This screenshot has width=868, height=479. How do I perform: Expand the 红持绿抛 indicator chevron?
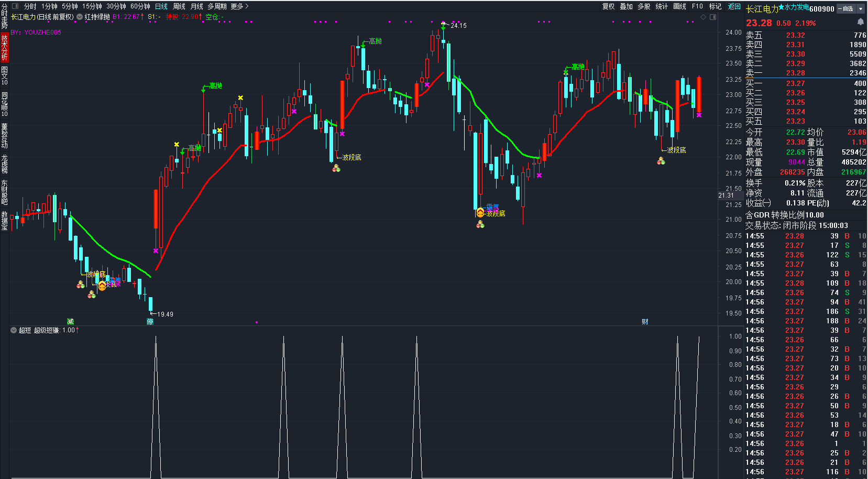pyautogui.click(x=80, y=17)
